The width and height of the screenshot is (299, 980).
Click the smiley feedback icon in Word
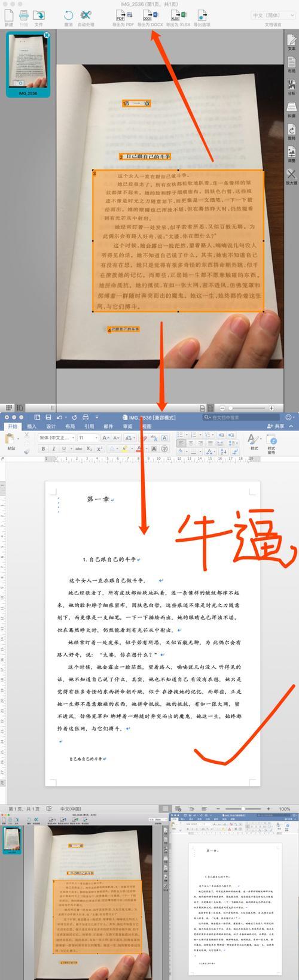[x=289, y=417]
